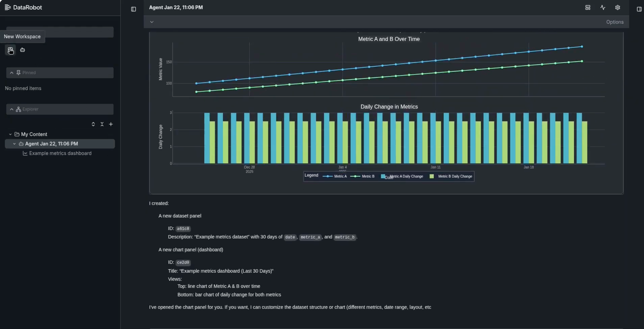Click the Options button

[614, 22]
